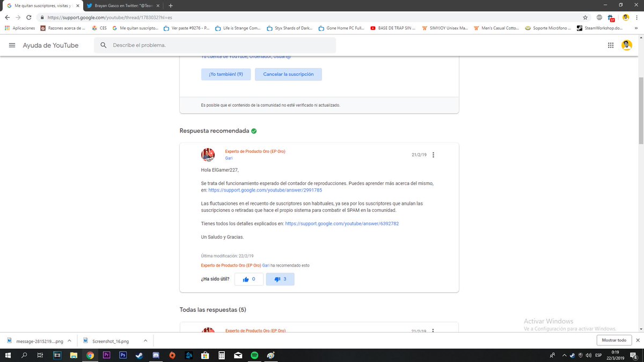Open the Chrome three-dot menu
The width and height of the screenshot is (644, 362).
click(x=638, y=17)
